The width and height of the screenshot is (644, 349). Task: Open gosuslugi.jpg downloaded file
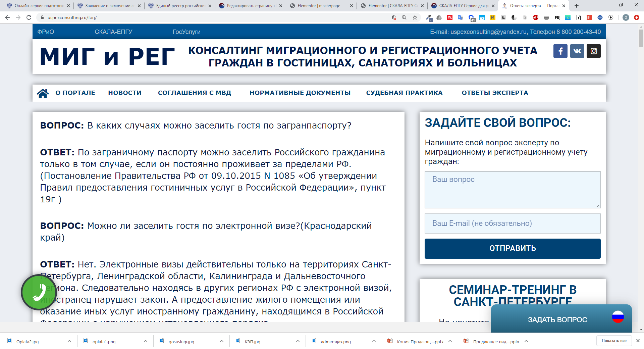point(181,342)
